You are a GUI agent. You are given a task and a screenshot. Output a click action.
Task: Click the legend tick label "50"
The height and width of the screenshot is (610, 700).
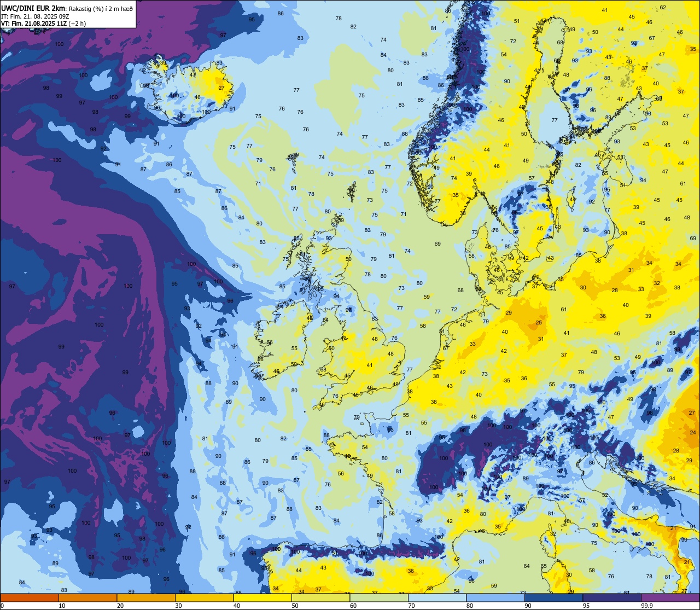[295, 606]
